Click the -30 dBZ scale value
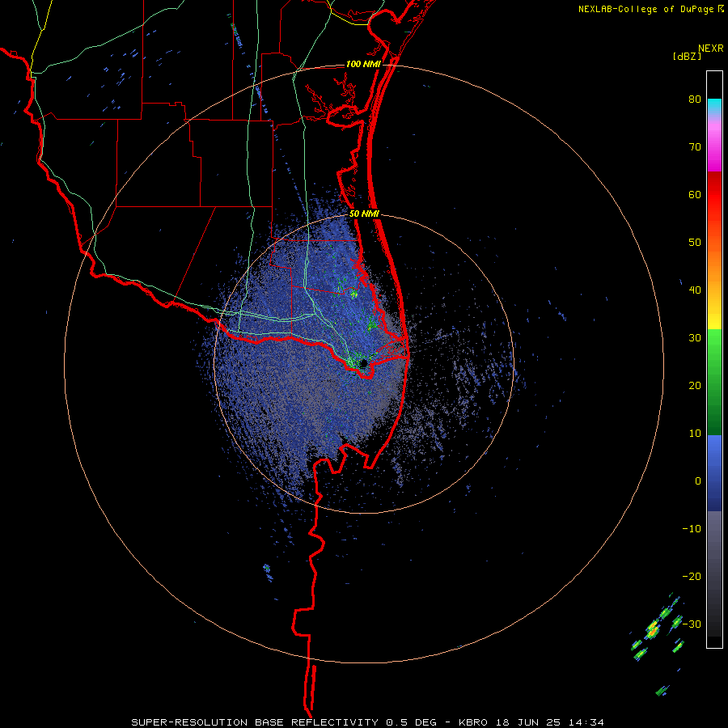This screenshot has width=728, height=728. click(x=692, y=624)
